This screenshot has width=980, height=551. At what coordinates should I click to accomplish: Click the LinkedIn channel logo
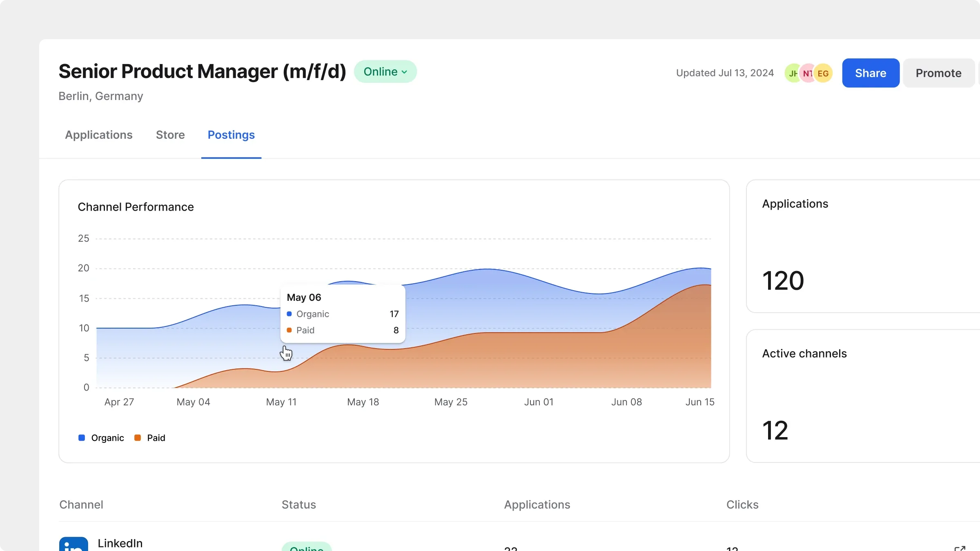click(x=73, y=544)
